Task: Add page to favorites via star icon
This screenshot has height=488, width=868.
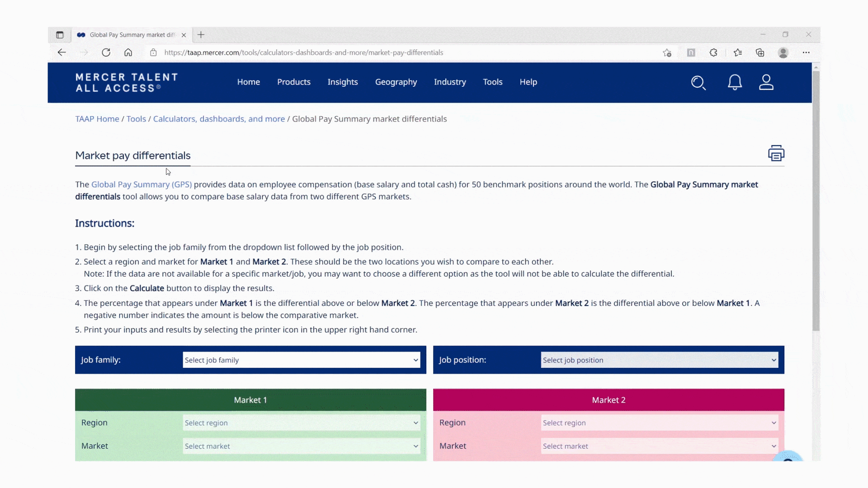Action: (x=666, y=53)
